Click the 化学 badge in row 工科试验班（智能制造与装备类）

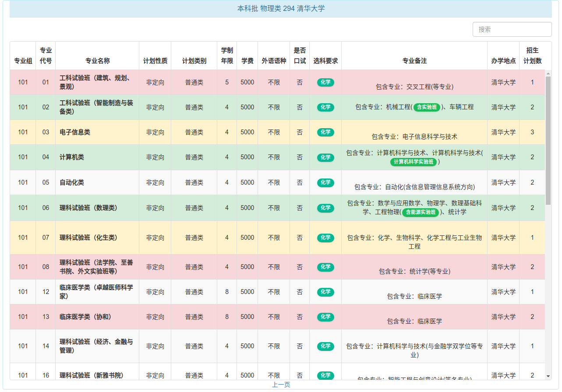pos(325,107)
